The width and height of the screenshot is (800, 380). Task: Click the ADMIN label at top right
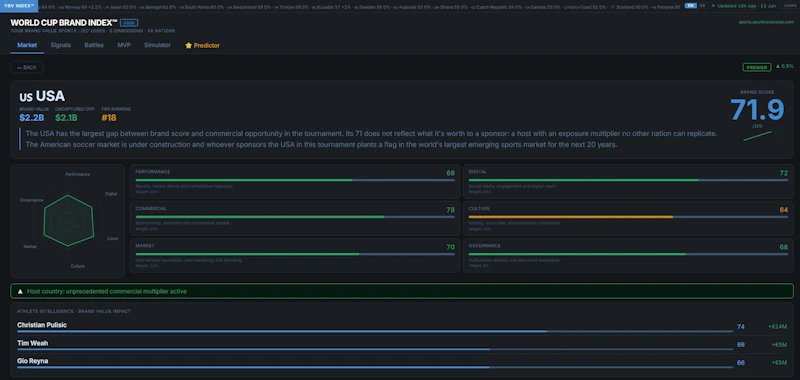pos(790,5)
